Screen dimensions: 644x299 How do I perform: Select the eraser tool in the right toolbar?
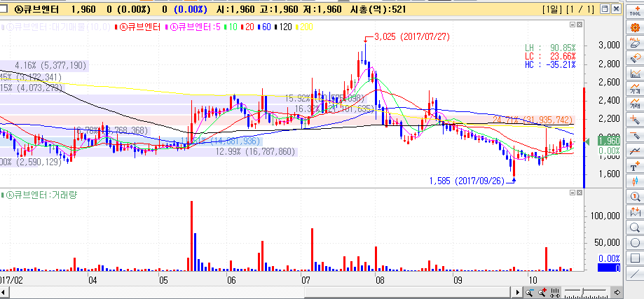click(636, 43)
